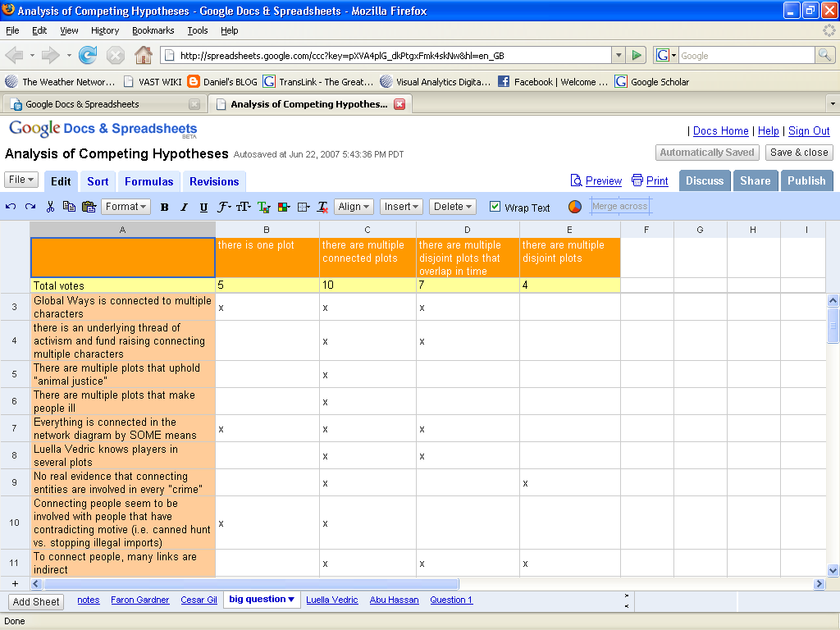Open the Bookmarks menu

[x=153, y=30]
